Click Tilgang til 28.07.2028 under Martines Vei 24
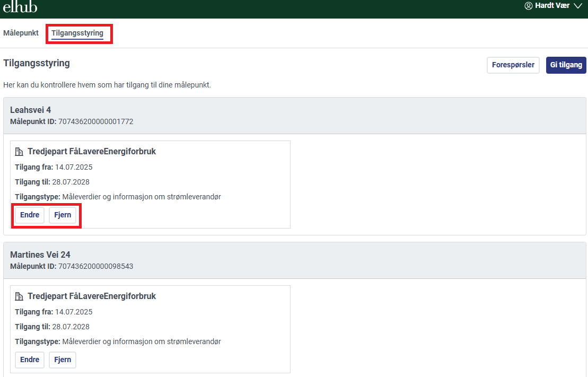The image size is (588, 377). pos(52,327)
